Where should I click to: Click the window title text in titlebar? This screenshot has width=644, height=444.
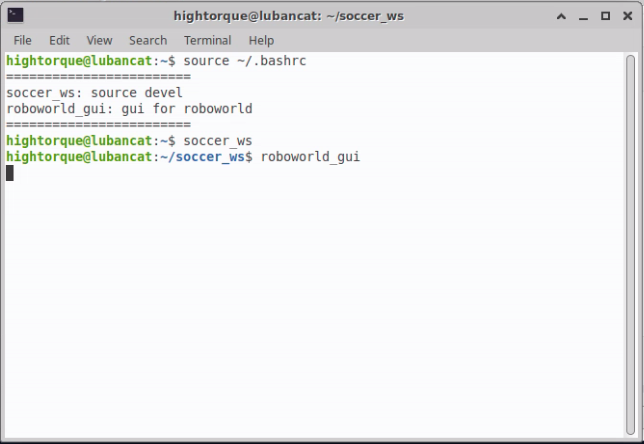(x=288, y=16)
